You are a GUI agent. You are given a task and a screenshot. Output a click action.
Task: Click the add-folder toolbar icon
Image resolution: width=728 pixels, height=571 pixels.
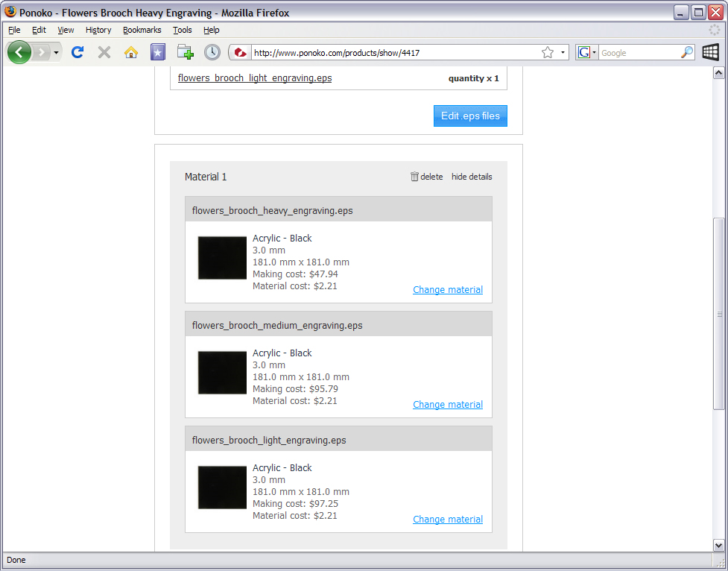click(185, 52)
